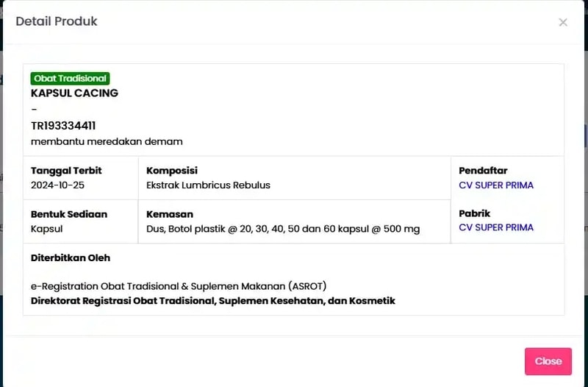Image resolution: width=588 pixels, height=387 pixels.
Task: Click the Diterbitkan Oleh heading
Action: point(71,258)
